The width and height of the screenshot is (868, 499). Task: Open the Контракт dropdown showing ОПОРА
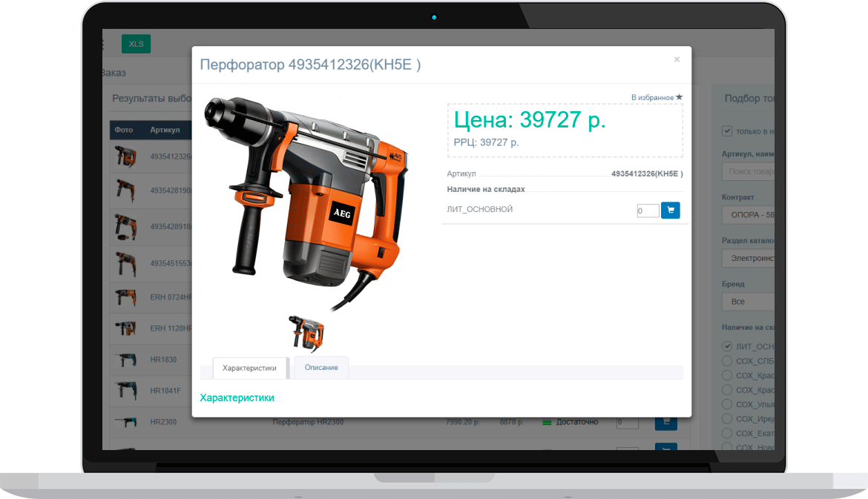point(748,214)
